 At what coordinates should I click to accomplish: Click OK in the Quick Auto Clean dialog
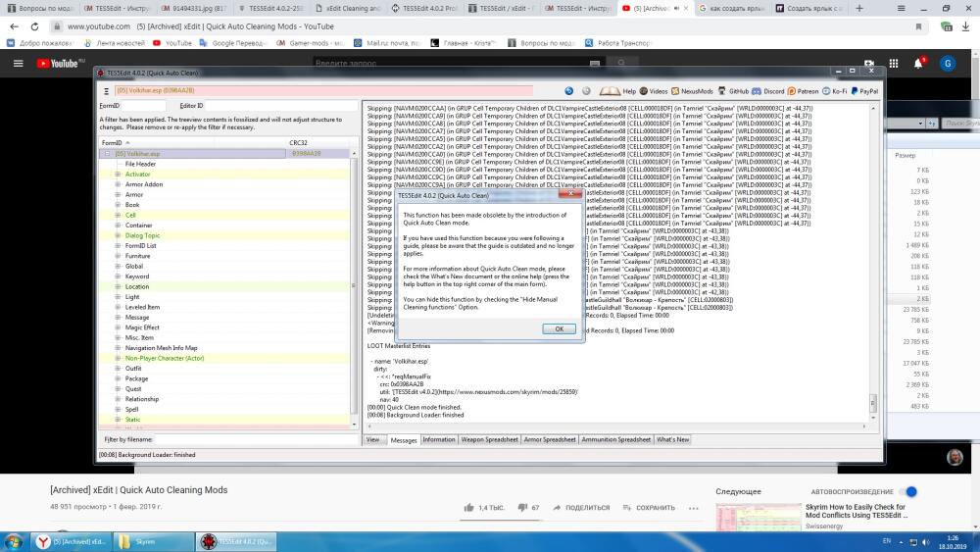point(559,328)
